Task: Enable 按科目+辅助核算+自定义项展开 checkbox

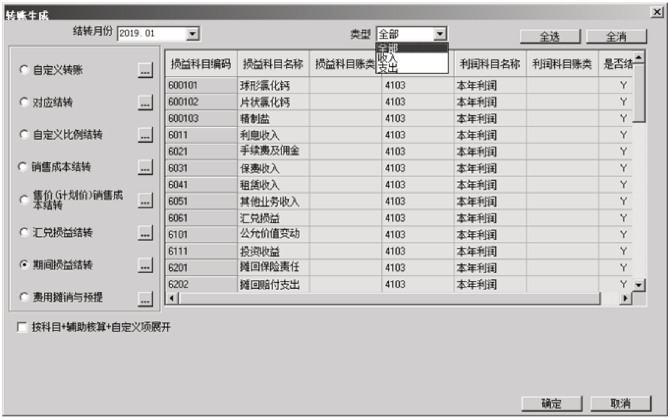Action: pos(21,327)
